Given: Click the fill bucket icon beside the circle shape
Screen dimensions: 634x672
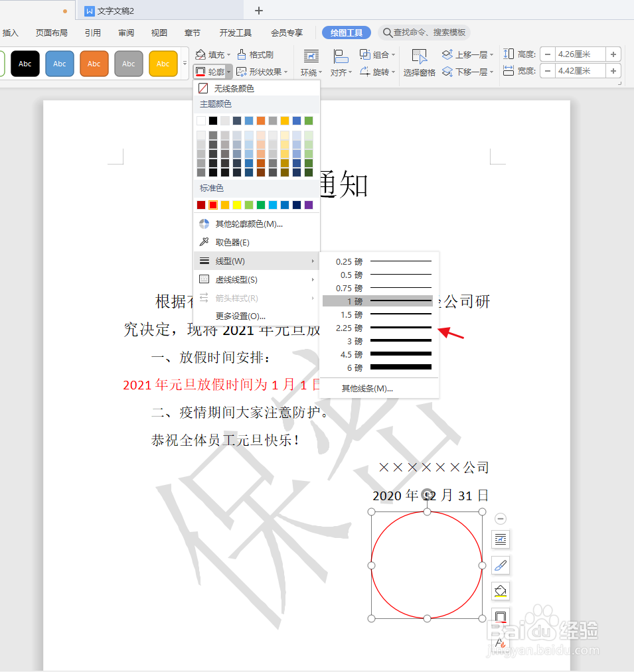Looking at the screenshot, I should [500, 591].
